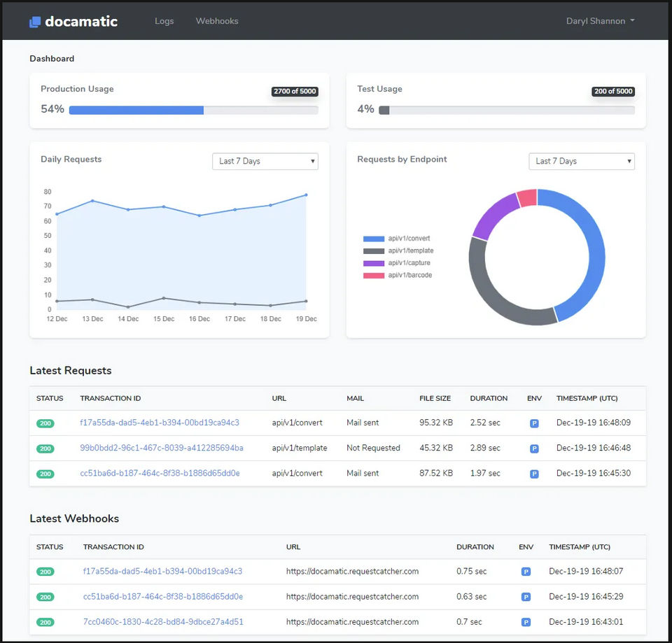Click the 200 of 5000 usage badge

click(x=613, y=91)
